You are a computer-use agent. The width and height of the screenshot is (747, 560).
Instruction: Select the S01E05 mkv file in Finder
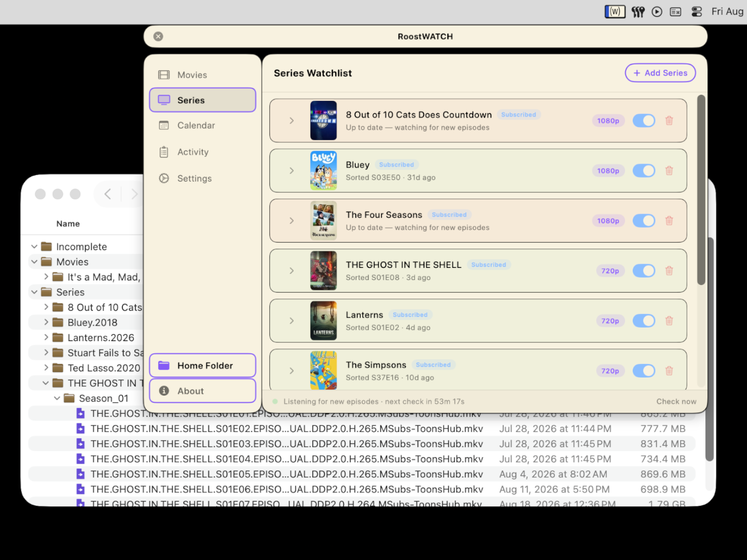(x=362, y=474)
